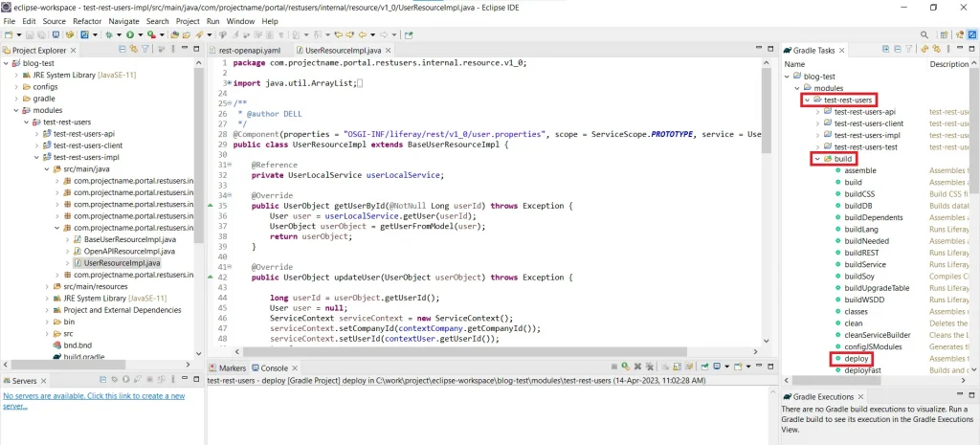Select buildService task in Gradle Tasks
The height and width of the screenshot is (445, 980).
pos(864,264)
